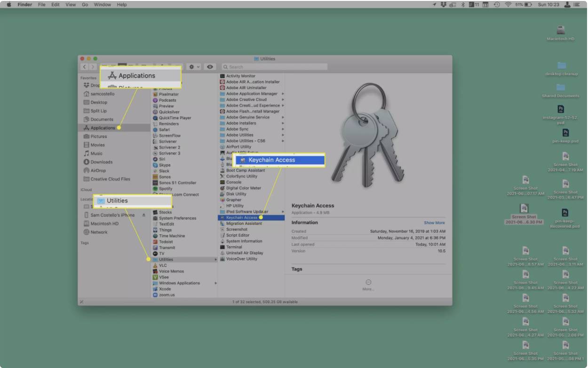588x368 pixels.
Task: Select the Activity Monitor icon
Action: tap(222, 76)
